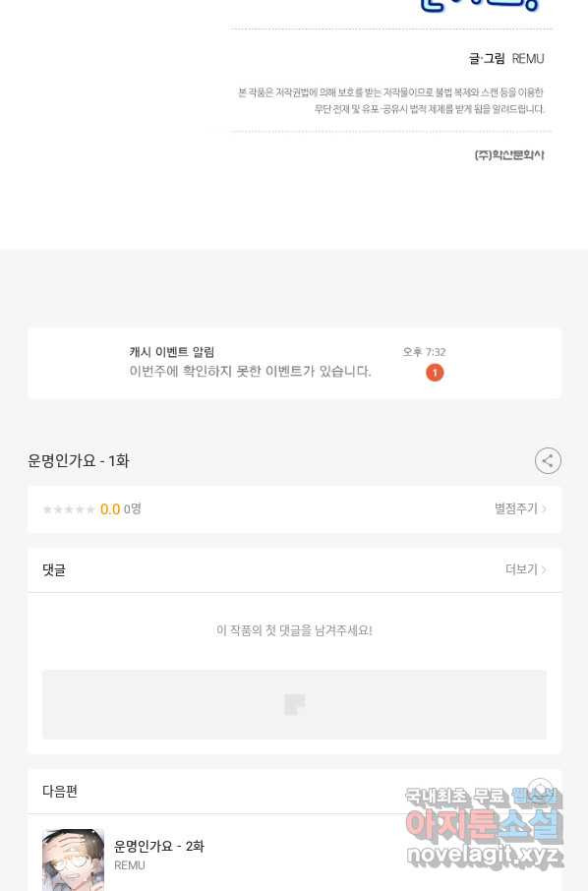The width and height of the screenshot is (588, 891).
Task: Click the 0.0 rating score
Action: pyautogui.click(x=110, y=509)
